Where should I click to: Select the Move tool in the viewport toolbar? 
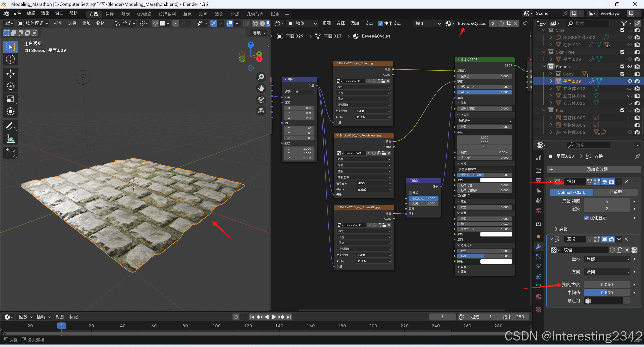pos(10,74)
